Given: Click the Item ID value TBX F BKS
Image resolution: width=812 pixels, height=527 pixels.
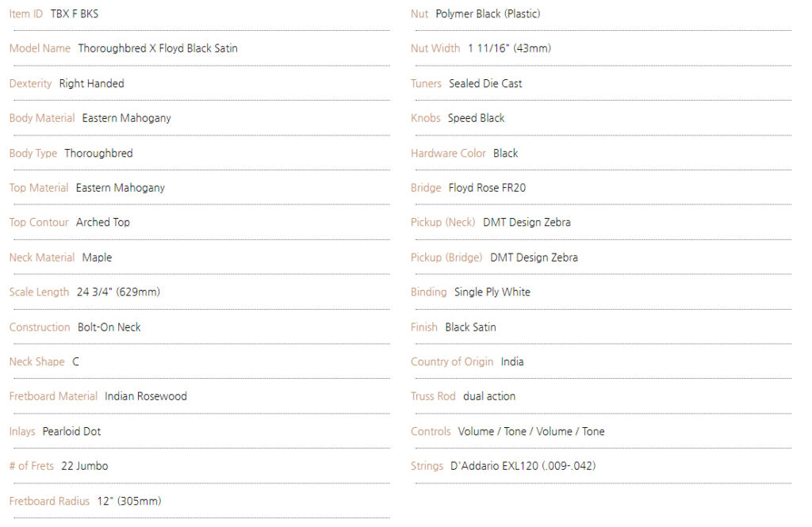Looking at the screenshot, I should (x=74, y=14).
